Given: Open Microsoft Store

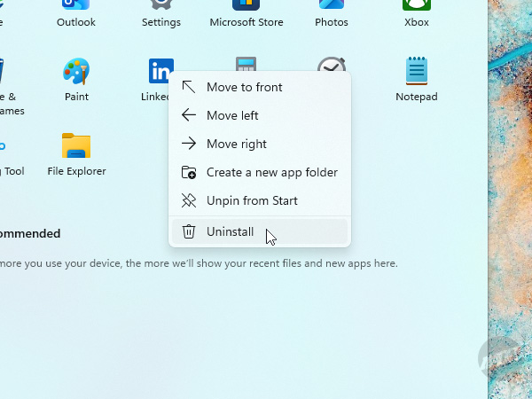Looking at the screenshot, I should click(246, 7).
